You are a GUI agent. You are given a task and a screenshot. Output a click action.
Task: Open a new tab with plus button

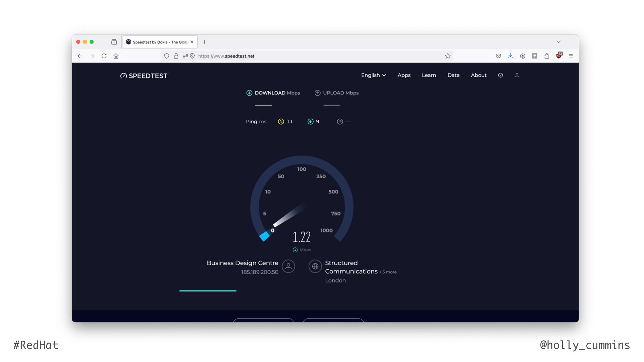(x=204, y=42)
